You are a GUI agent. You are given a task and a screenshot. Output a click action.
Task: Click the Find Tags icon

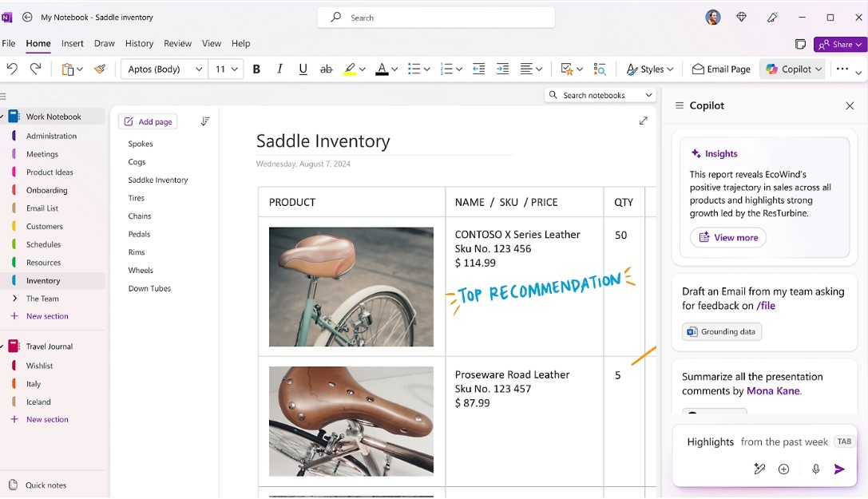(600, 69)
